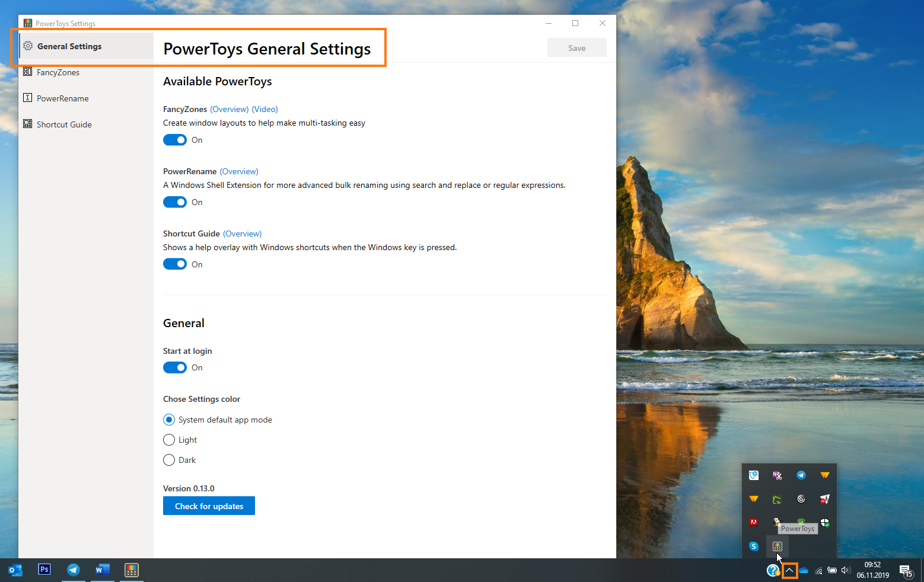Click the blue question mark help icon in taskbar

pyautogui.click(x=773, y=571)
